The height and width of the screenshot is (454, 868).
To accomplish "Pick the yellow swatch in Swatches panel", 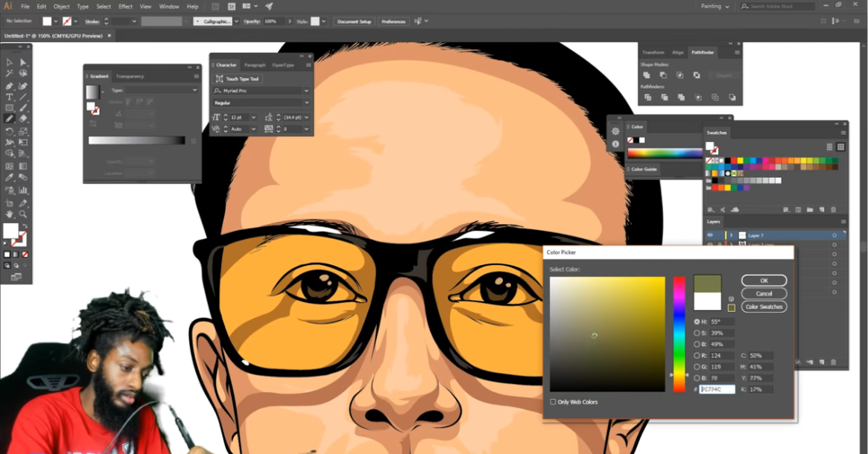I will [740, 161].
